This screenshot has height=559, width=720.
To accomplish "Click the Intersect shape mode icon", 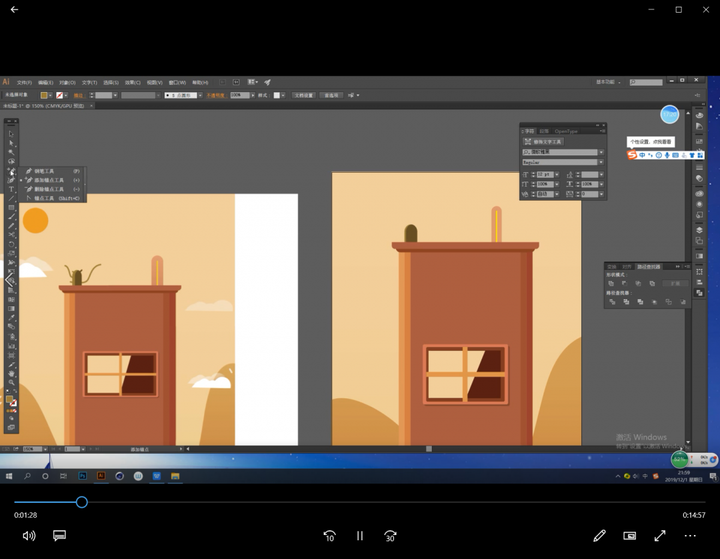I will point(638,284).
